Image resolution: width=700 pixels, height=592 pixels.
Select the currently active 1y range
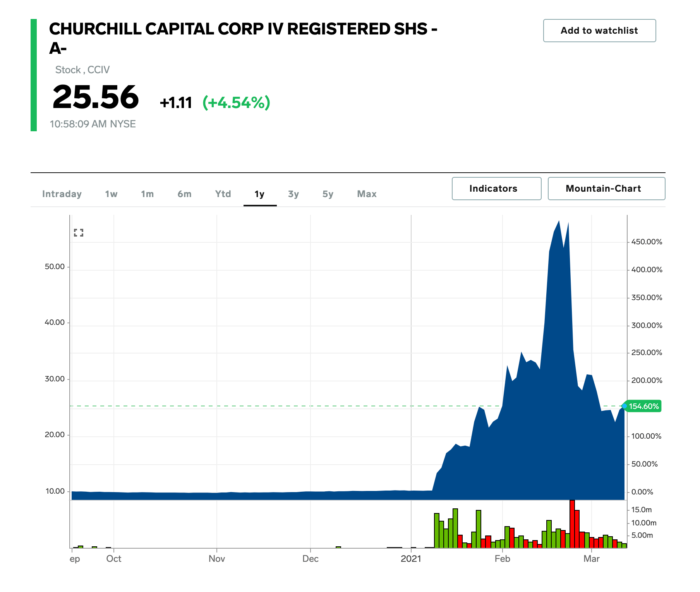[260, 194]
